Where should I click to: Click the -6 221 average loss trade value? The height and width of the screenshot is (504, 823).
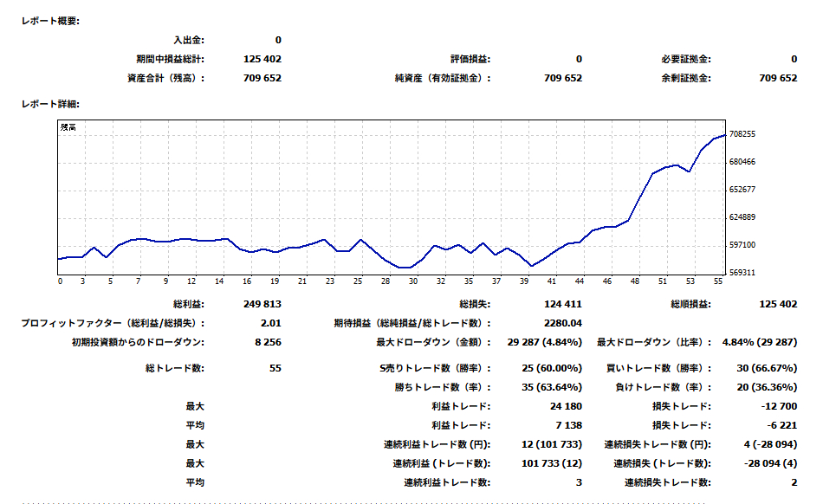pos(782,425)
